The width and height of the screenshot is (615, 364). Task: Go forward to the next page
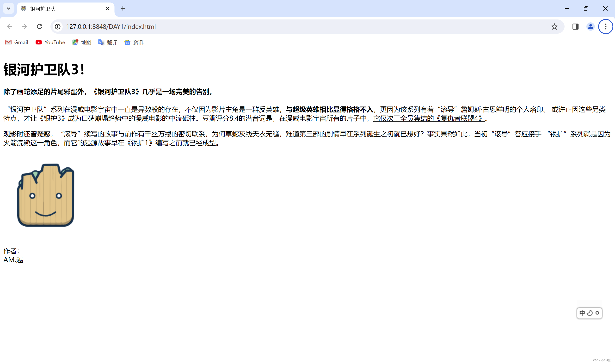coord(24,26)
